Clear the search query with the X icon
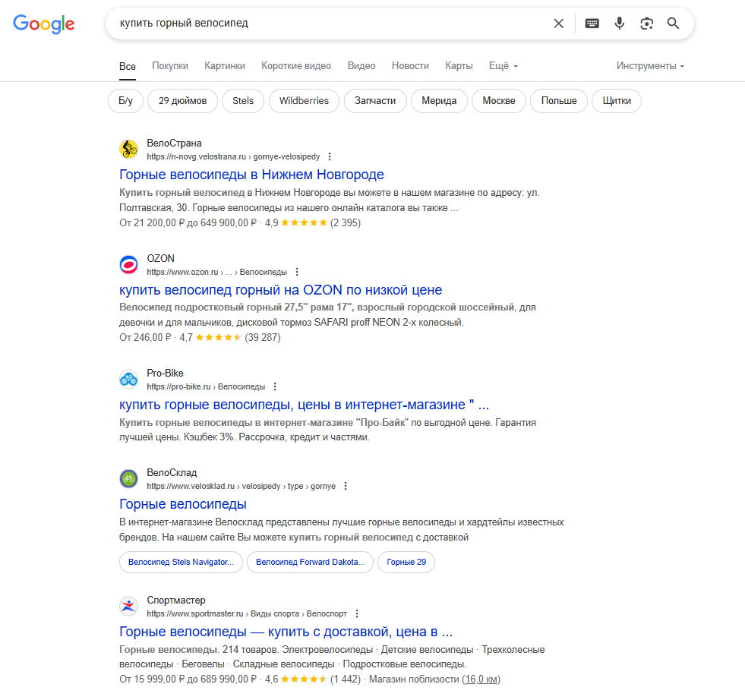The image size is (745, 700). coord(558,24)
